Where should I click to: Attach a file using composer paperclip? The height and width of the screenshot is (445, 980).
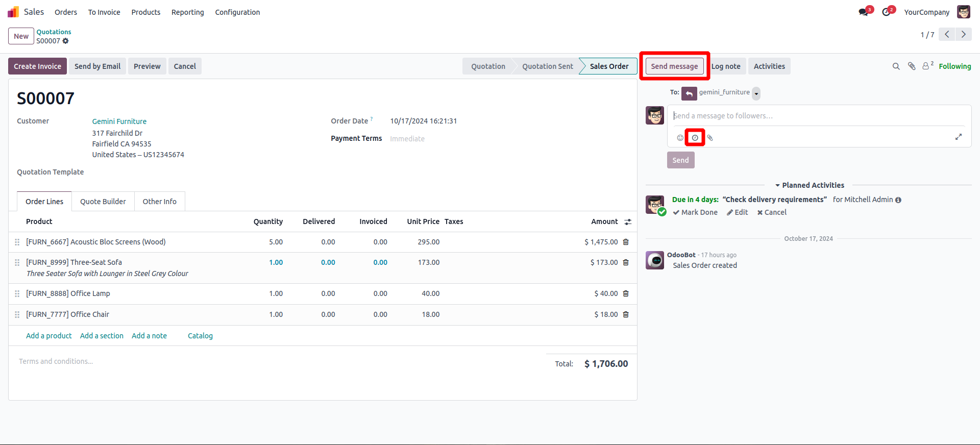(710, 138)
